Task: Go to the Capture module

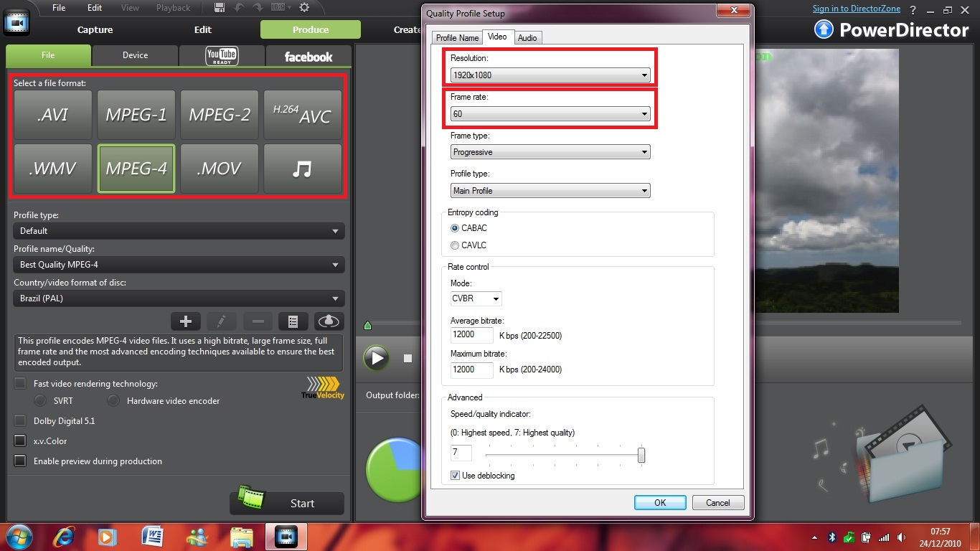Action: pyautogui.click(x=95, y=29)
